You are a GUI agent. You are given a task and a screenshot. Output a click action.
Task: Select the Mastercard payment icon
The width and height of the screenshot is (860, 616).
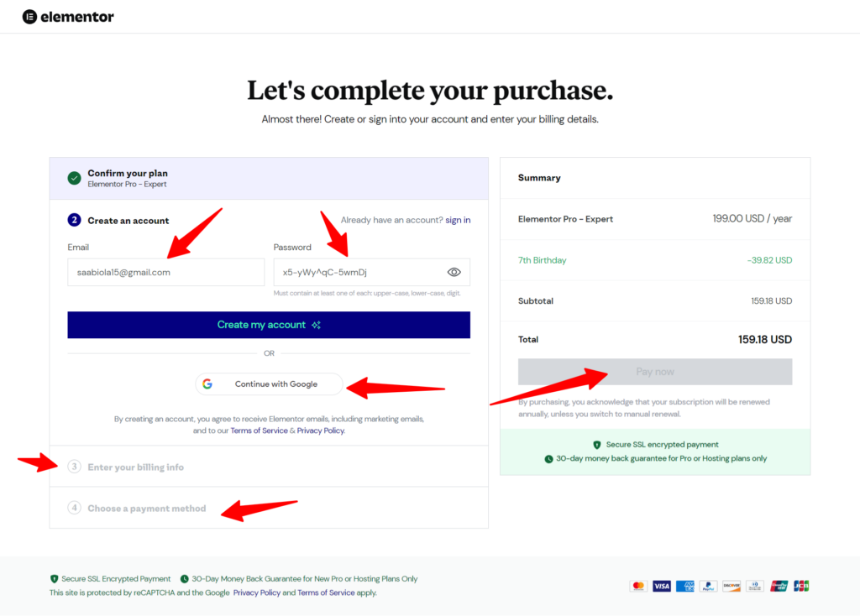pyautogui.click(x=638, y=586)
